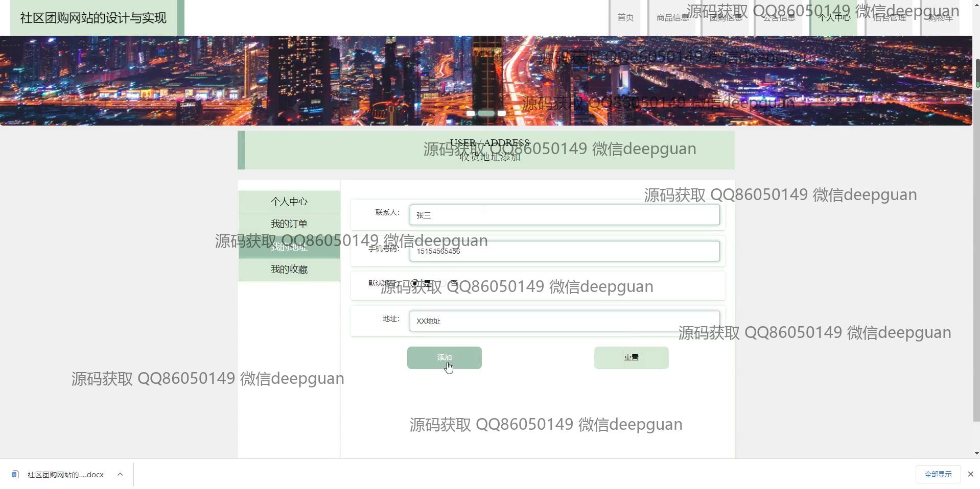Click the scrollbar down arrow
The width and height of the screenshot is (980, 489).
(x=977, y=453)
